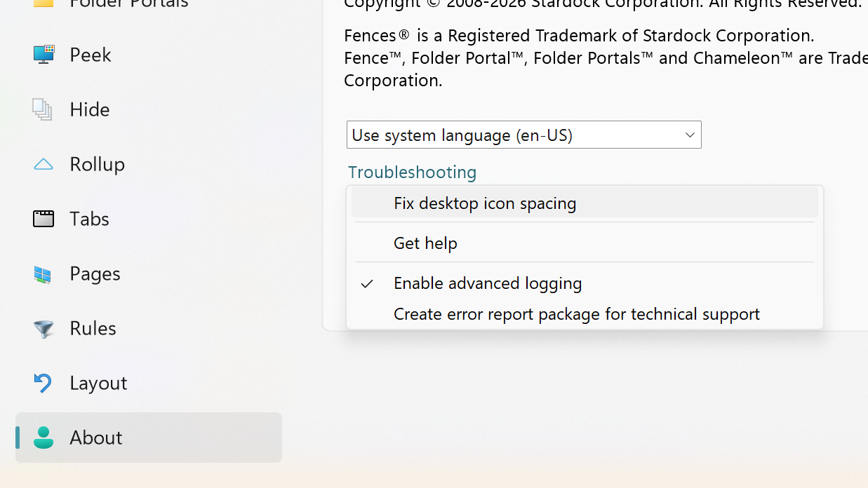
Task: Click the Tabs window icon
Action: (x=44, y=219)
